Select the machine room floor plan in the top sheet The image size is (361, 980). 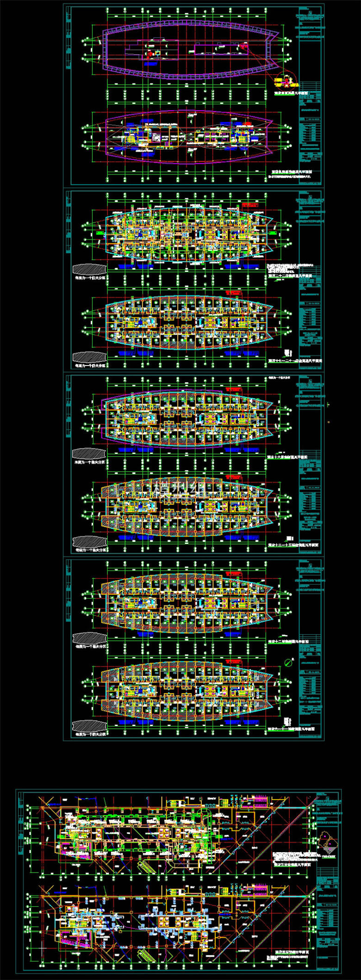tap(190, 138)
